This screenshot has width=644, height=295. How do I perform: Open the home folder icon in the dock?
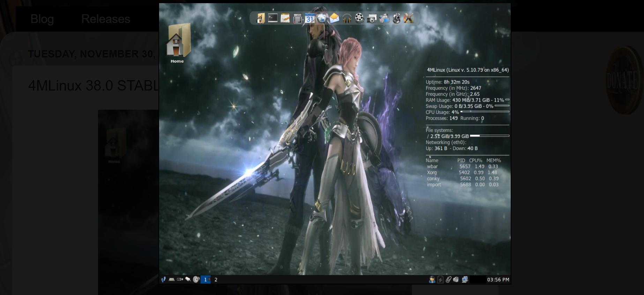[261, 18]
